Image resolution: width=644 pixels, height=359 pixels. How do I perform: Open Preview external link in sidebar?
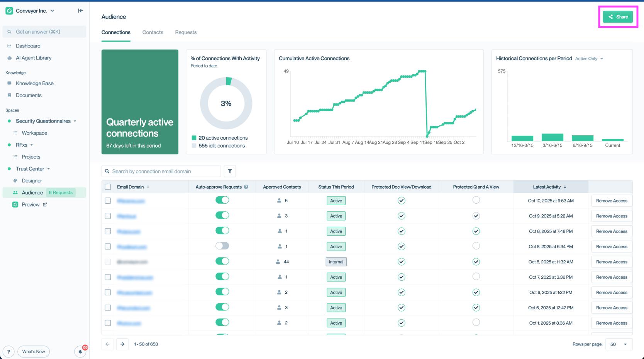click(31, 205)
